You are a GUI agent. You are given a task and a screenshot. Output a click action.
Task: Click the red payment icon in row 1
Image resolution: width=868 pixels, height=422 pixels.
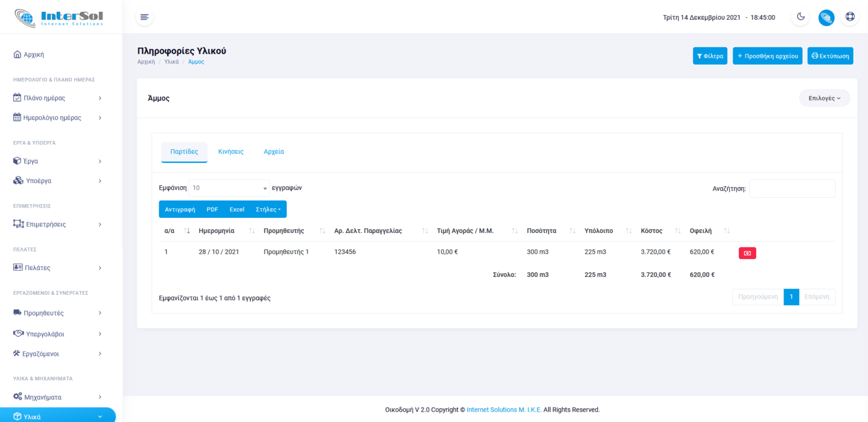[x=747, y=253]
